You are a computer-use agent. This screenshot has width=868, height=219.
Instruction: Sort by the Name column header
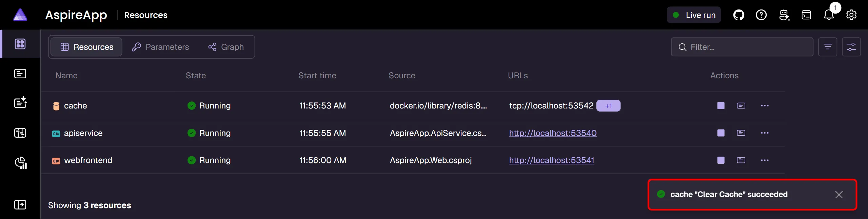pos(66,76)
